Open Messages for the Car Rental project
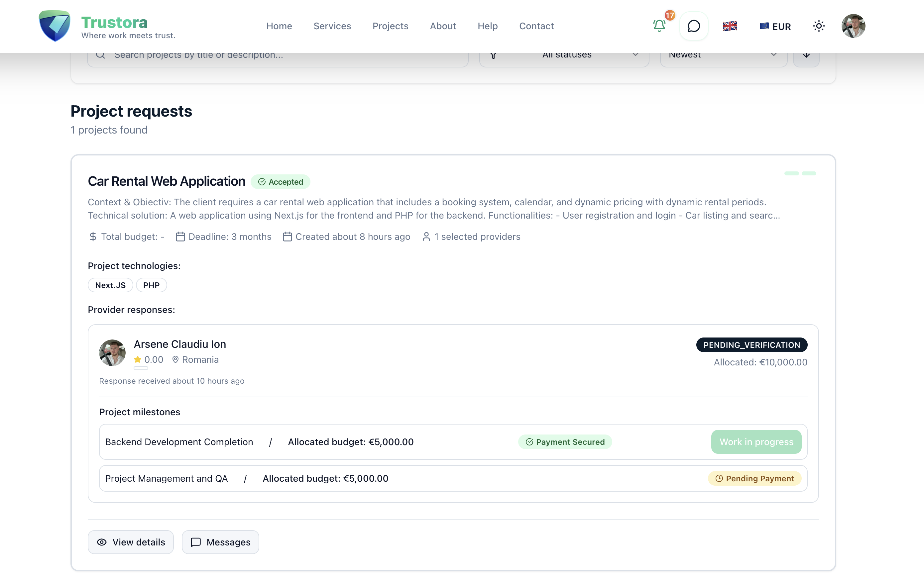The height and width of the screenshot is (580, 924). pyautogui.click(x=220, y=542)
